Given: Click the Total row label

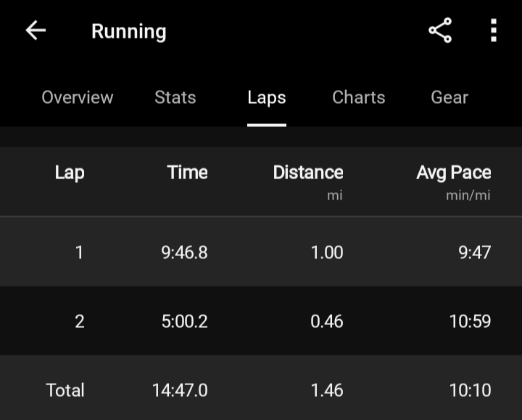Looking at the screenshot, I should click(x=65, y=390).
